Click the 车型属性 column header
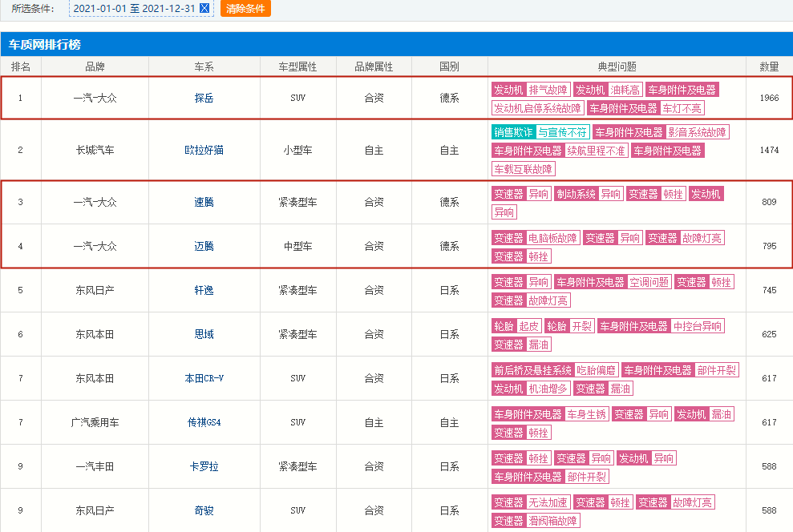Image resolution: width=793 pixels, height=532 pixels. 298,66
